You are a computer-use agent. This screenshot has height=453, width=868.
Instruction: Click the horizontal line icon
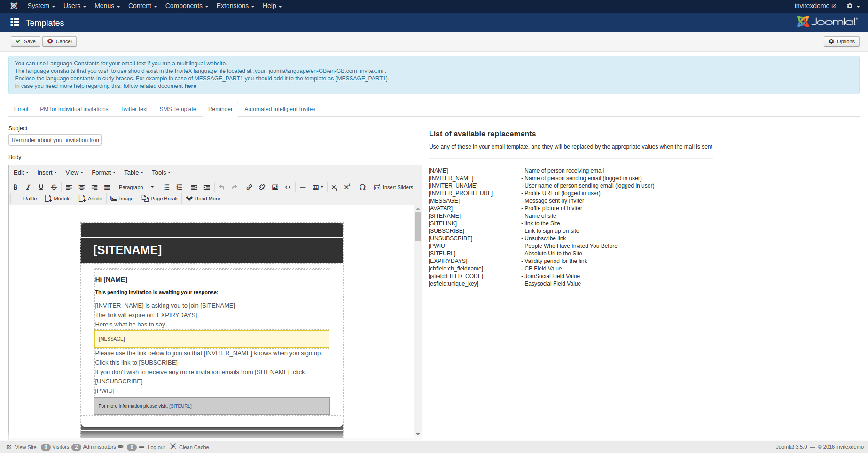303,187
